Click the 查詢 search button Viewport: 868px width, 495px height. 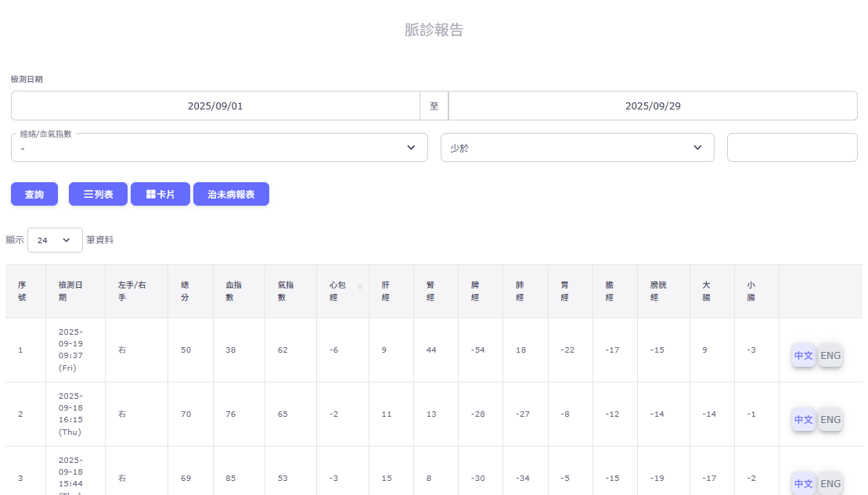click(34, 194)
